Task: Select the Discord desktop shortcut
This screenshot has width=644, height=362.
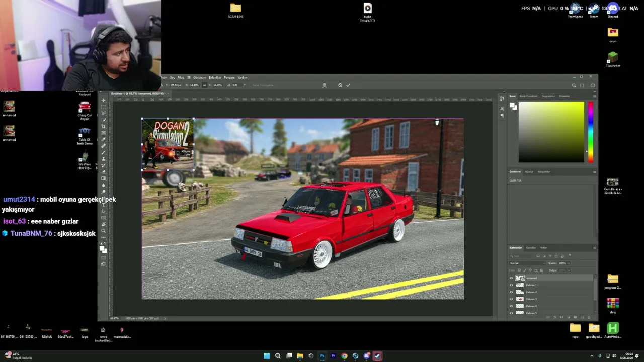Action: (613, 10)
